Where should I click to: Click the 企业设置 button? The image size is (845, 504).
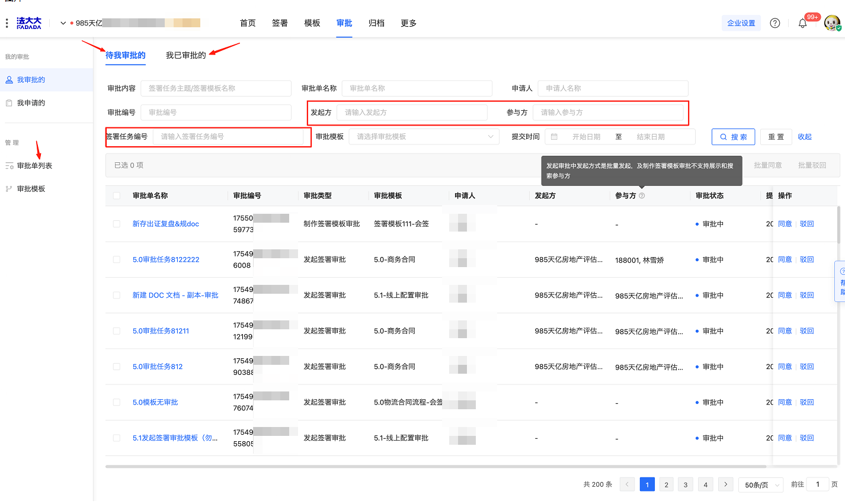point(741,23)
